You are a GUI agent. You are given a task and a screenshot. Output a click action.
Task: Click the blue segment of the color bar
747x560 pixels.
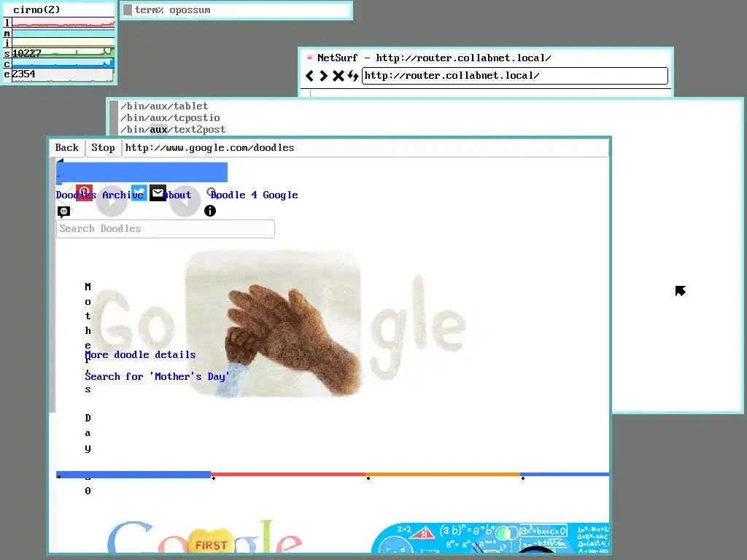click(x=133, y=474)
